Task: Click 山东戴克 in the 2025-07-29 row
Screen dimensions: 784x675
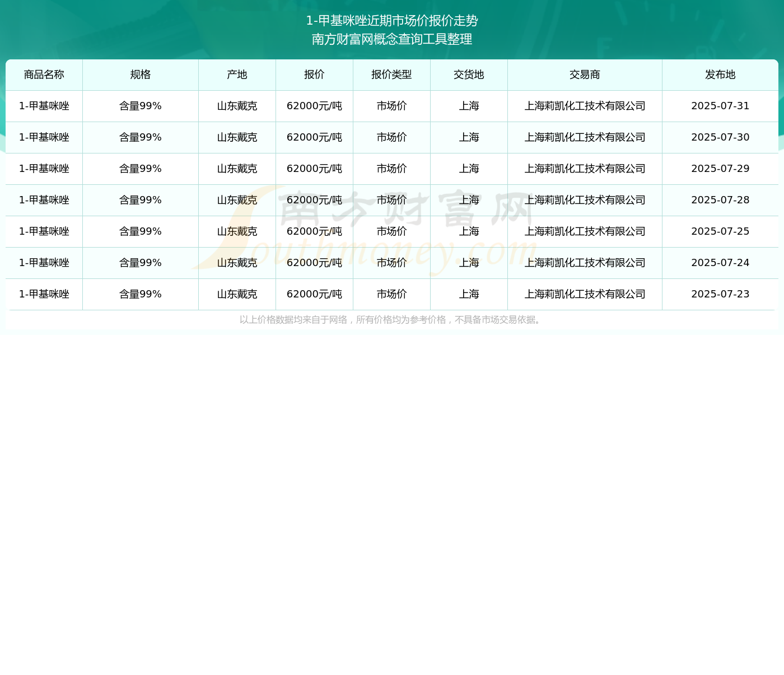Action: point(237,169)
